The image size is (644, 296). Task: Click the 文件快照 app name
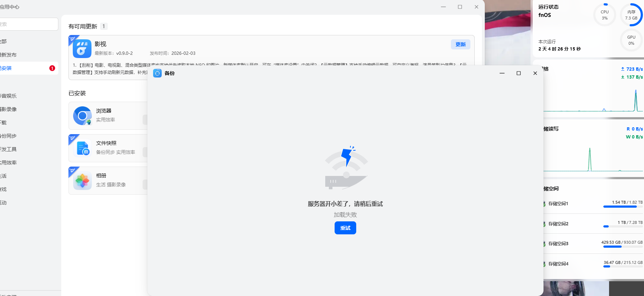pyautogui.click(x=106, y=143)
